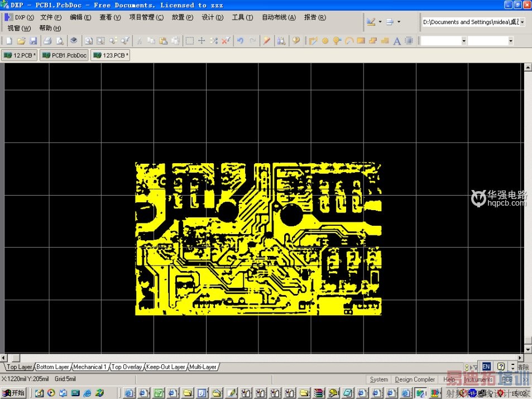Open the document path dropdown
The image size is (532, 399).
[x=523, y=22]
